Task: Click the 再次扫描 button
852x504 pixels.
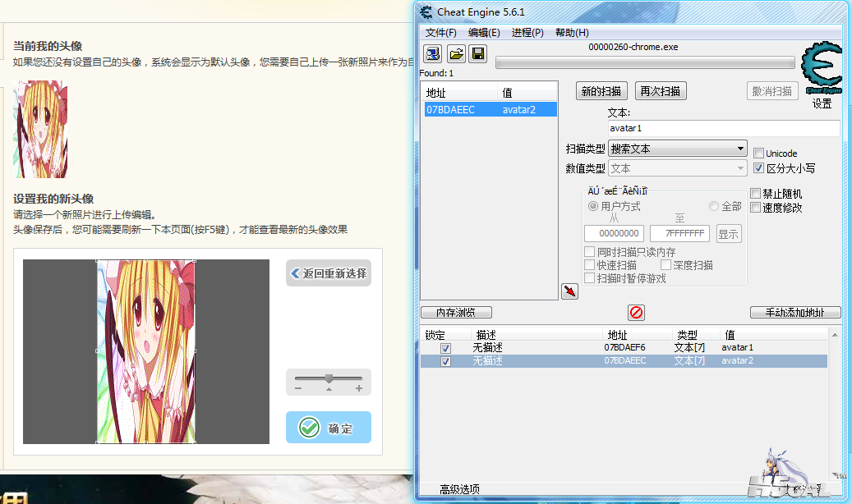Action: click(661, 90)
